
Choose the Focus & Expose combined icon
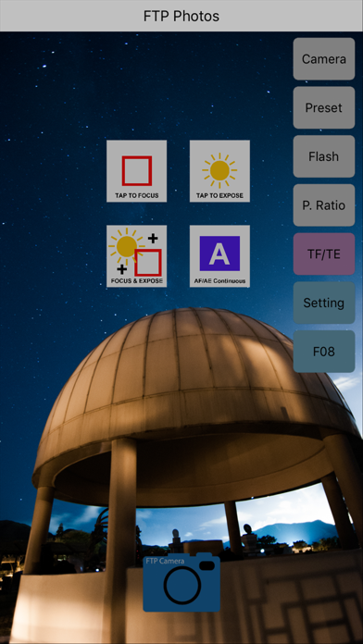click(136, 256)
